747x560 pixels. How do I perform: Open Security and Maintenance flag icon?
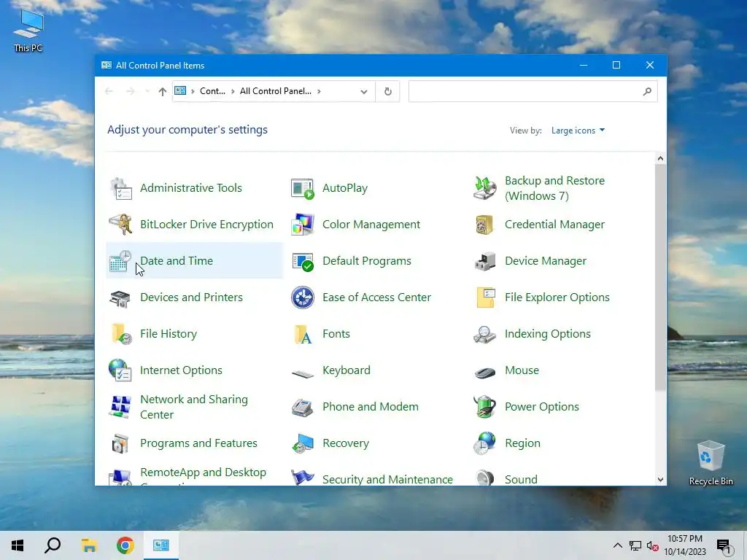[x=303, y=477]
